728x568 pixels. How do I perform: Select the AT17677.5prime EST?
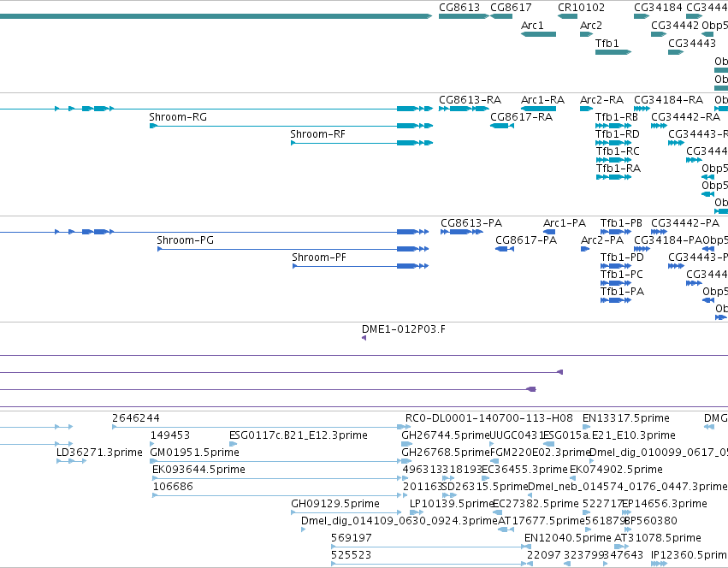click(506, 530)
